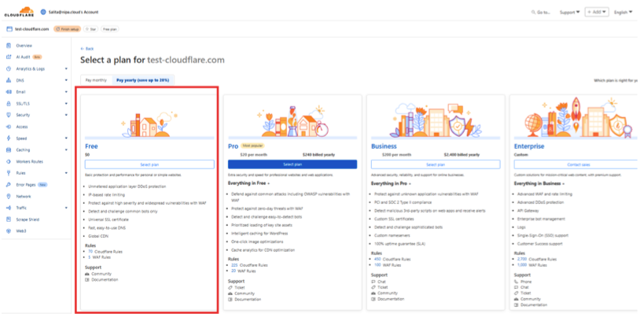Open the English language dropdown
The height and width of the screenshot is (314, 644).
coord(623,13)
